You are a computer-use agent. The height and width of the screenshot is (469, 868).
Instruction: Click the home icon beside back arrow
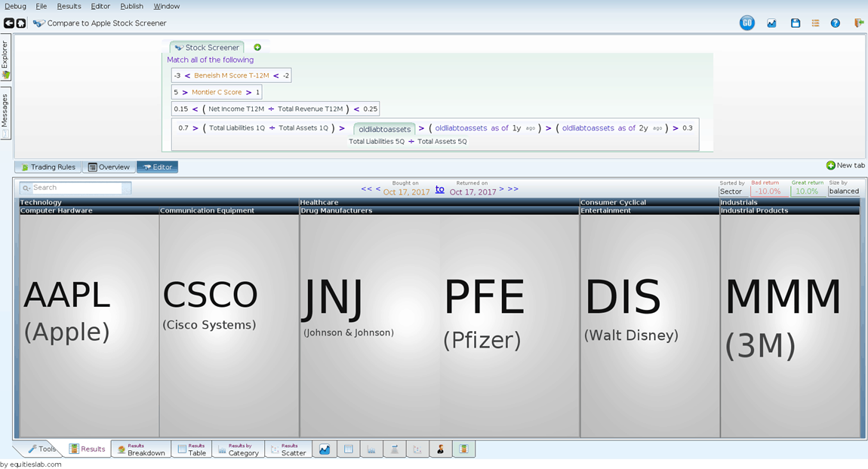tap(21, 23)
